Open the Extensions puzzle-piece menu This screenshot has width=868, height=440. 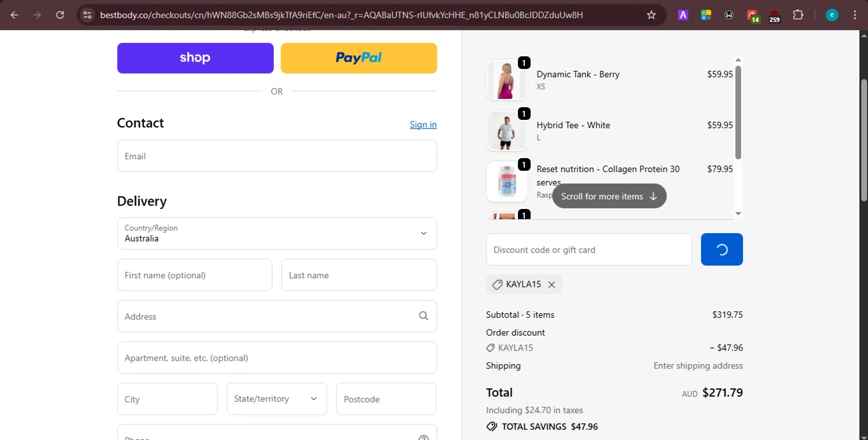(798, 15)
